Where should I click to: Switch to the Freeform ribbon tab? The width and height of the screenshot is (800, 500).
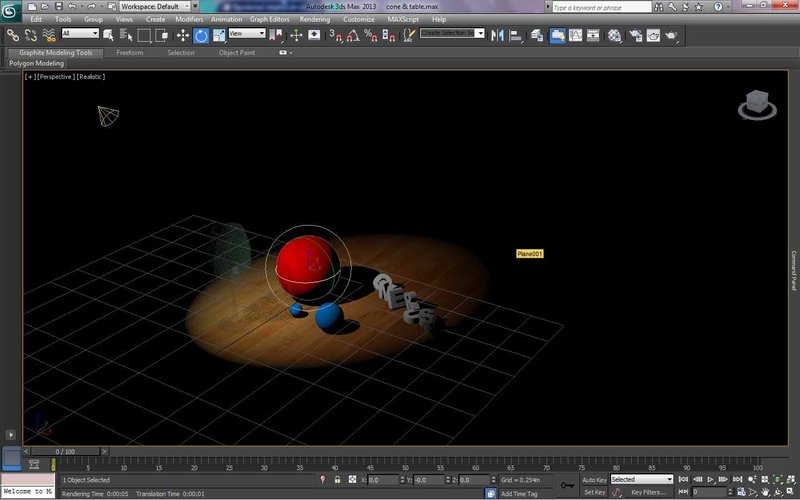tap(130, 53)
